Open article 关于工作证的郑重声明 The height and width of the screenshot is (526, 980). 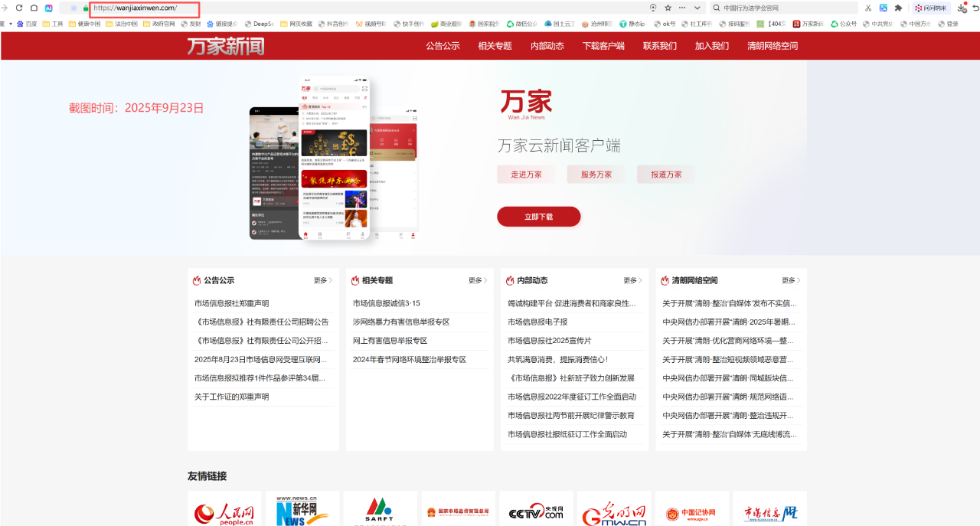[231, 397]
